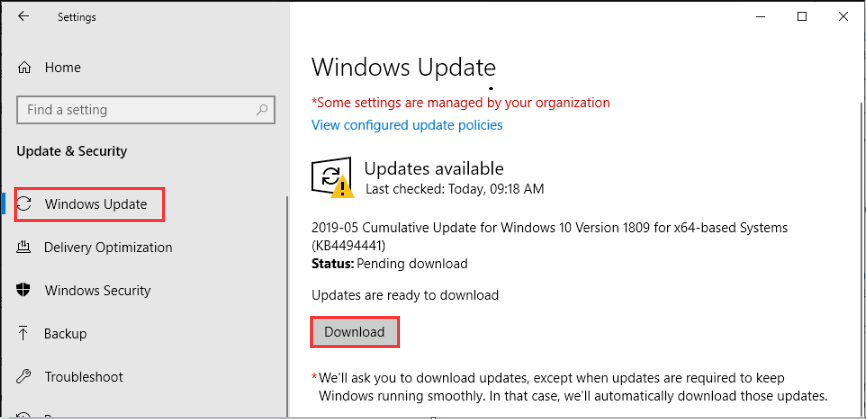Click the Troubleshoot wrench icon
Image resolution: width=866 pixels, height=419 pixels.
pyautogui.click(x=24, y=376)
